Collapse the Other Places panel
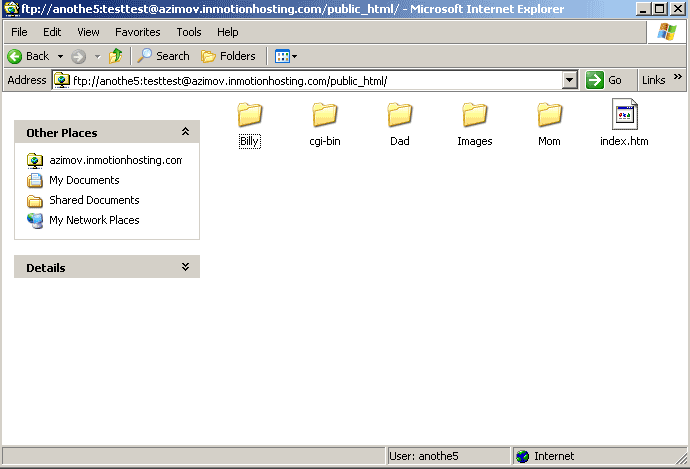The image size is (690, 469). click(185, 132)
